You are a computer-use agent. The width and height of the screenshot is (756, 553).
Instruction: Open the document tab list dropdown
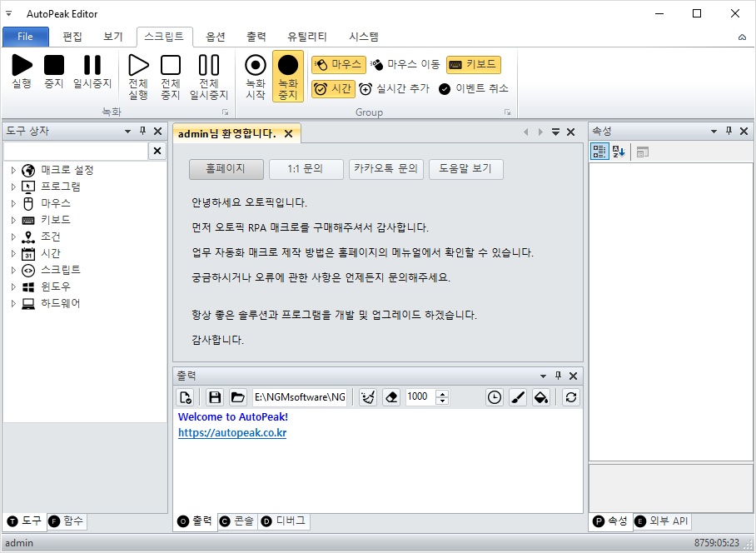555,132
